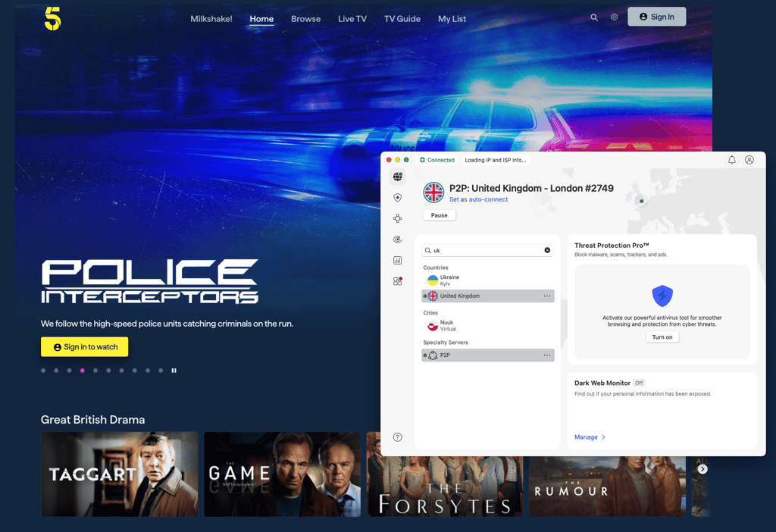The width and height of the screenshot is (776, 532).
Task: Select the active pink carousel dot
Action: [x=82, y=370]
